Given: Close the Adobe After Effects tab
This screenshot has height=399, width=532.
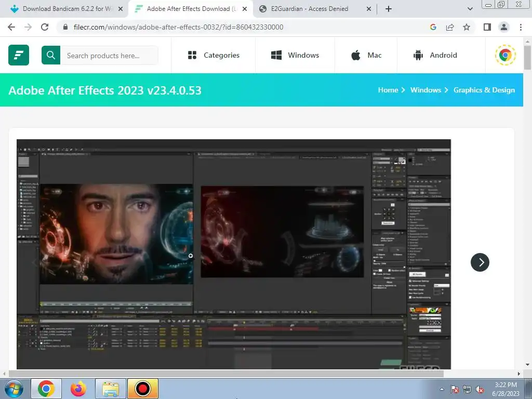Looking at the screenshot, I should coord(245,9).
